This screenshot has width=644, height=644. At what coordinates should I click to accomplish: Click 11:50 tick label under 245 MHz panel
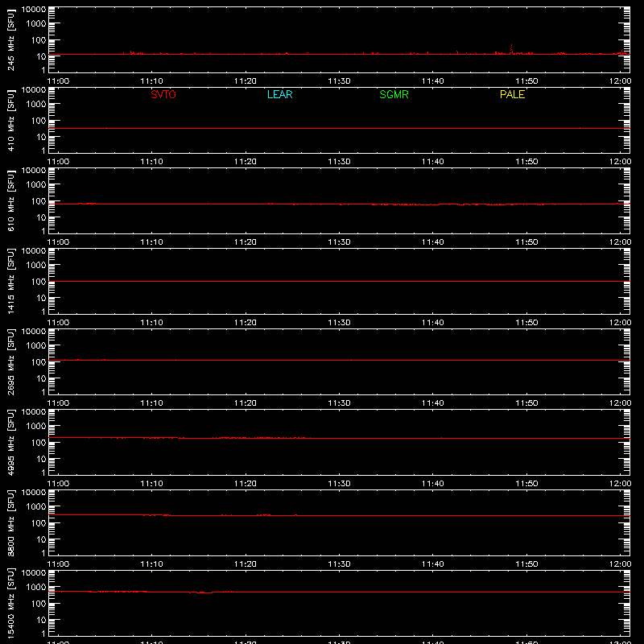526,81
